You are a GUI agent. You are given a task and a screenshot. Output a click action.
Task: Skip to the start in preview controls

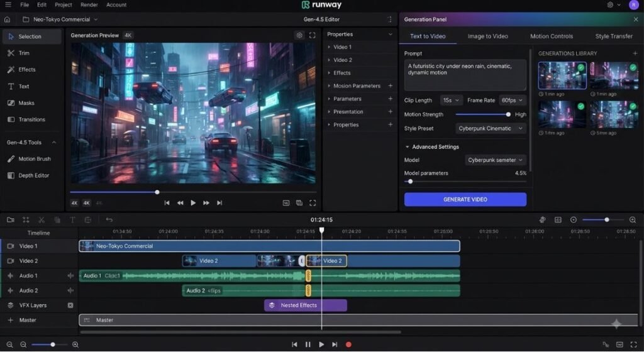[x=167, y=203]
